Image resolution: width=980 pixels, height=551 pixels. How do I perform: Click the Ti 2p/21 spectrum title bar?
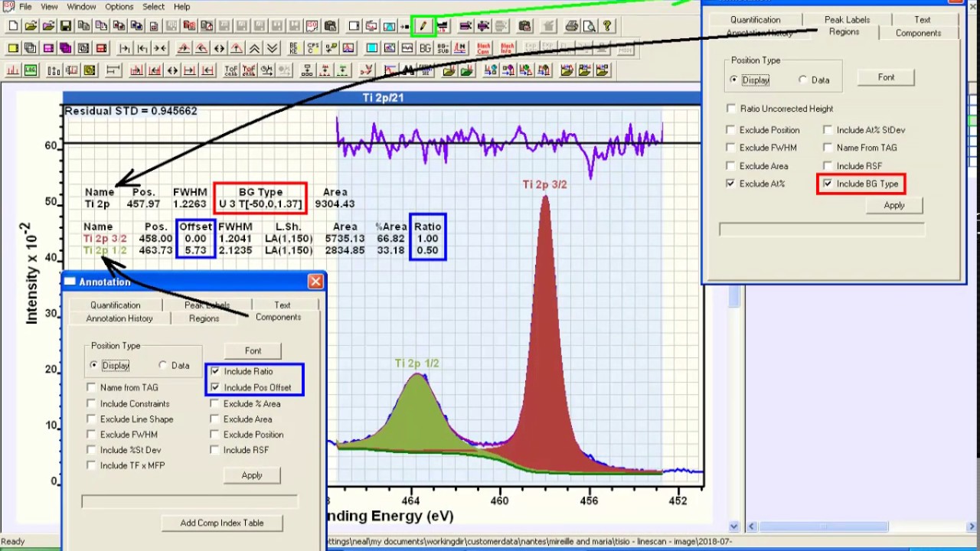(383, 98)
